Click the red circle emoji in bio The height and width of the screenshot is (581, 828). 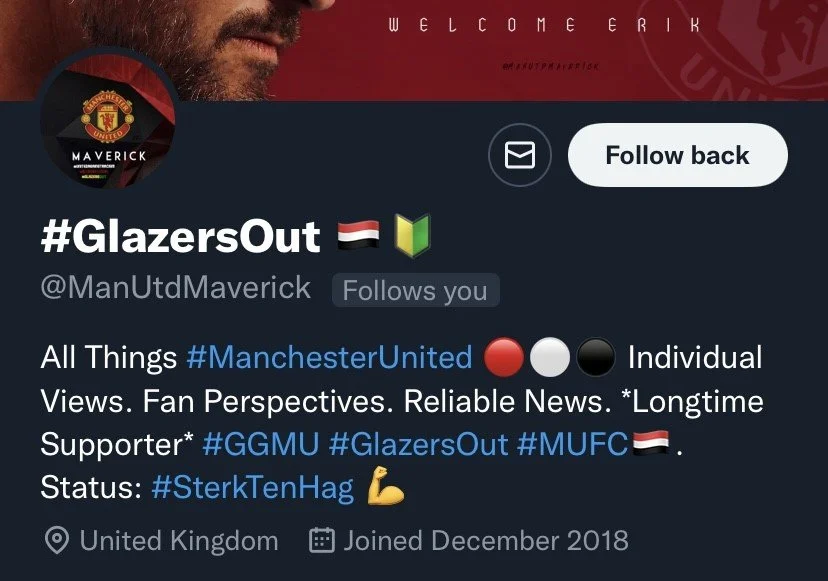[x=504, y=357]
